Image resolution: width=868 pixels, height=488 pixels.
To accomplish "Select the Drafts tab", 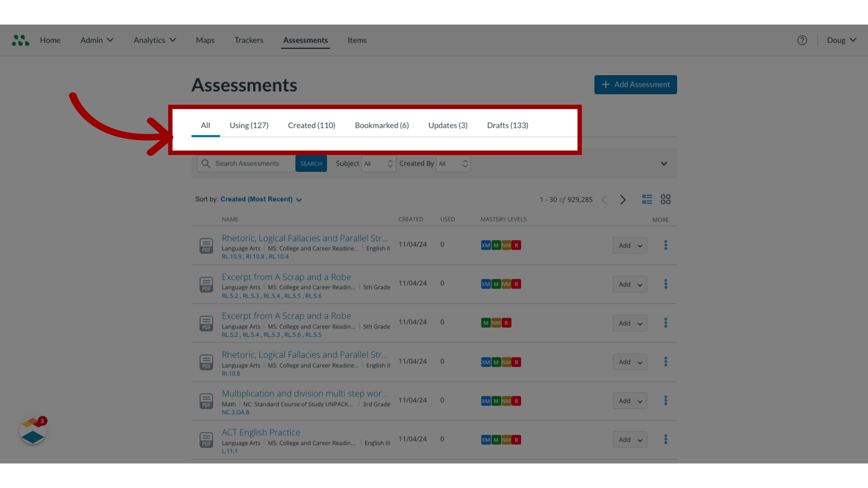I will click(x=507, y=125).
